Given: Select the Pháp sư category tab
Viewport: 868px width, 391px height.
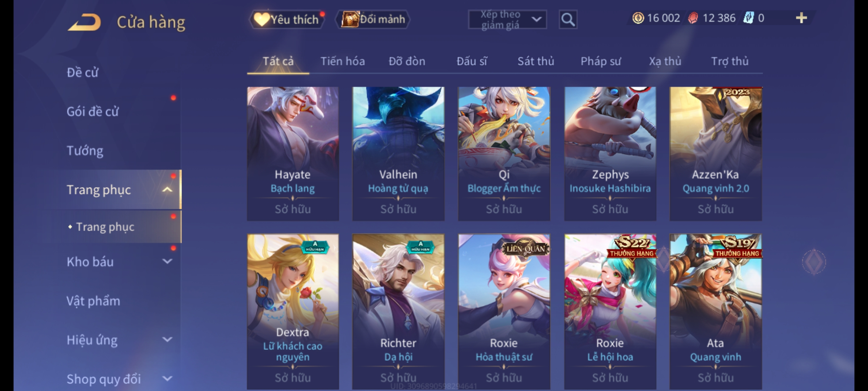Looking at the screenshot, I should point(601,61).
